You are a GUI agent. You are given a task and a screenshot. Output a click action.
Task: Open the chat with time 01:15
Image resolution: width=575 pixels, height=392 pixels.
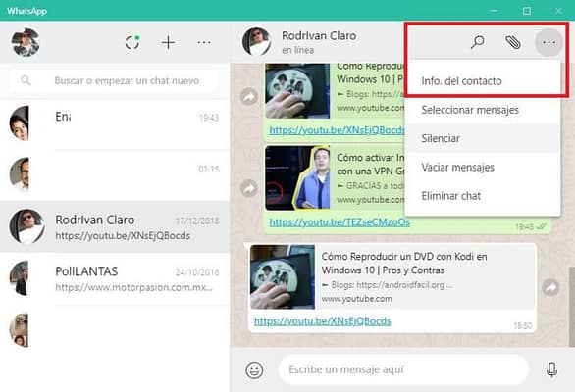tap(115, 175)
